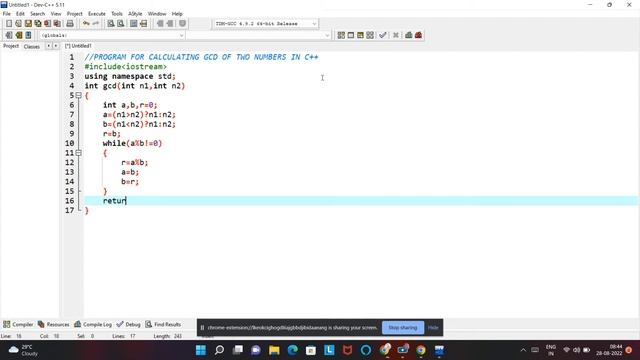The width and height of the screenshot is (640, 360).
Task: Click the compiler set dropdown arrow
Action: tap(314, 24)
